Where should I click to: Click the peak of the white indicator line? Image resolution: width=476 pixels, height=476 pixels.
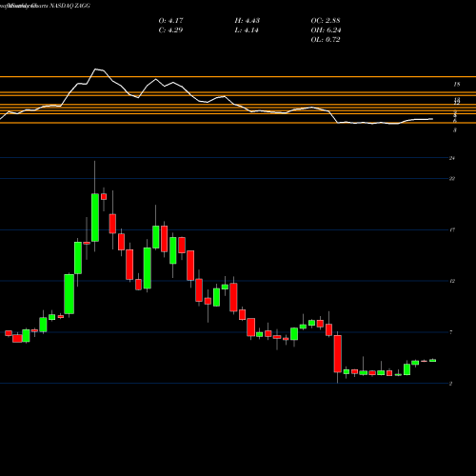pyautogui.click(x=96, y=69)
